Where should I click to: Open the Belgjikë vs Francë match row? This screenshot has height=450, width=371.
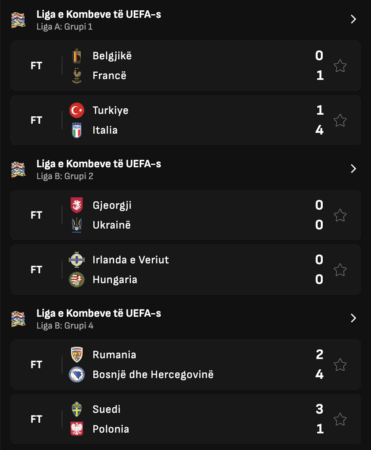pos(185,66)
